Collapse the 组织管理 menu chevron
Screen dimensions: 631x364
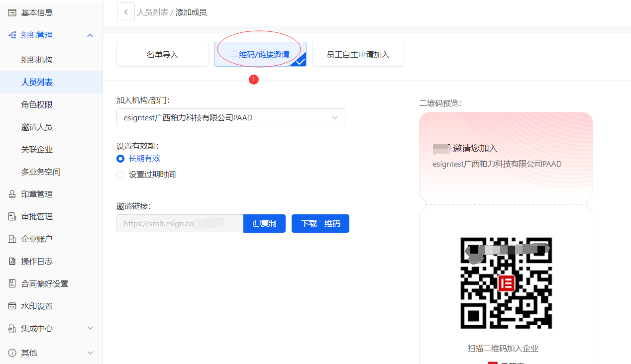(90, 35)
